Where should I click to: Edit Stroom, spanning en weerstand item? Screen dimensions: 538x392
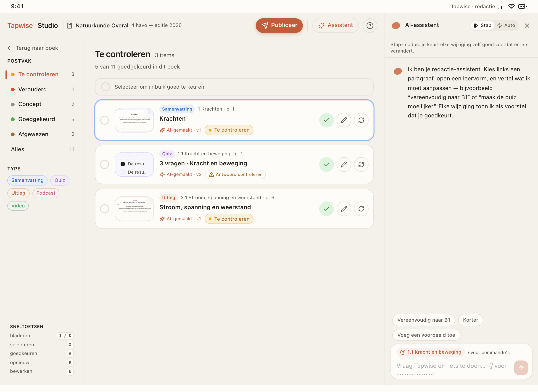tap(344, 209)
